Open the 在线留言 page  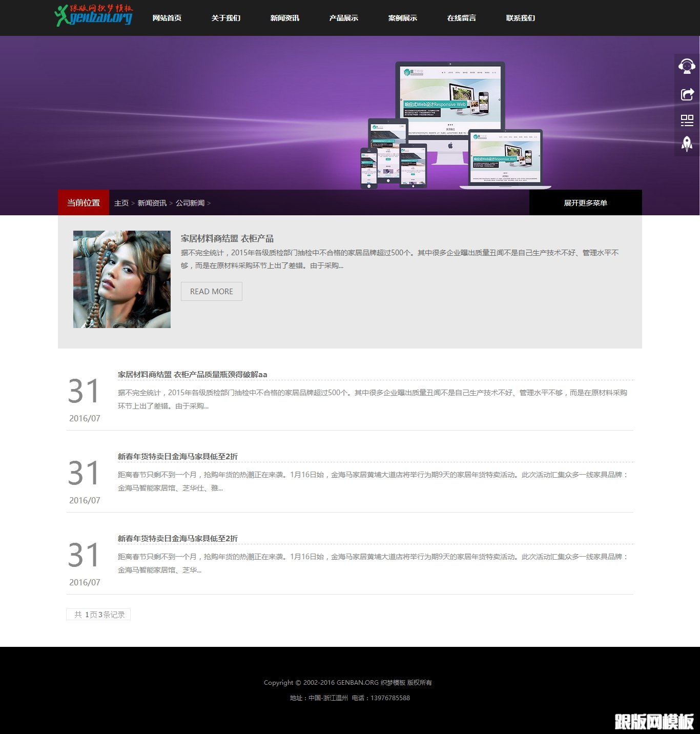click(462, 18)
